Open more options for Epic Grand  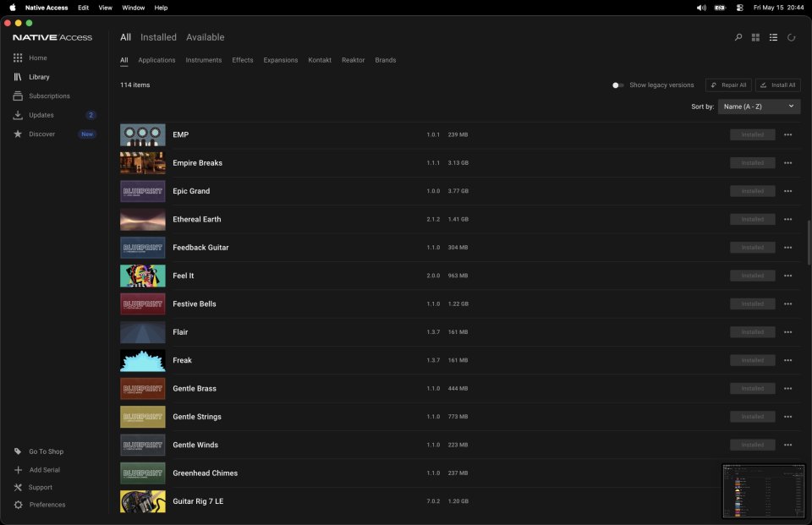pyautogui.click(x=787, y=191)
